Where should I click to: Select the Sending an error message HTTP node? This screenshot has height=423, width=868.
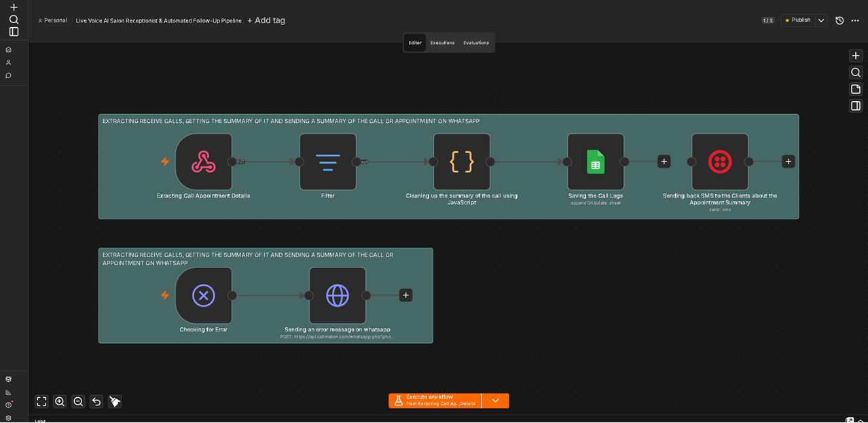tap(338, 295)
